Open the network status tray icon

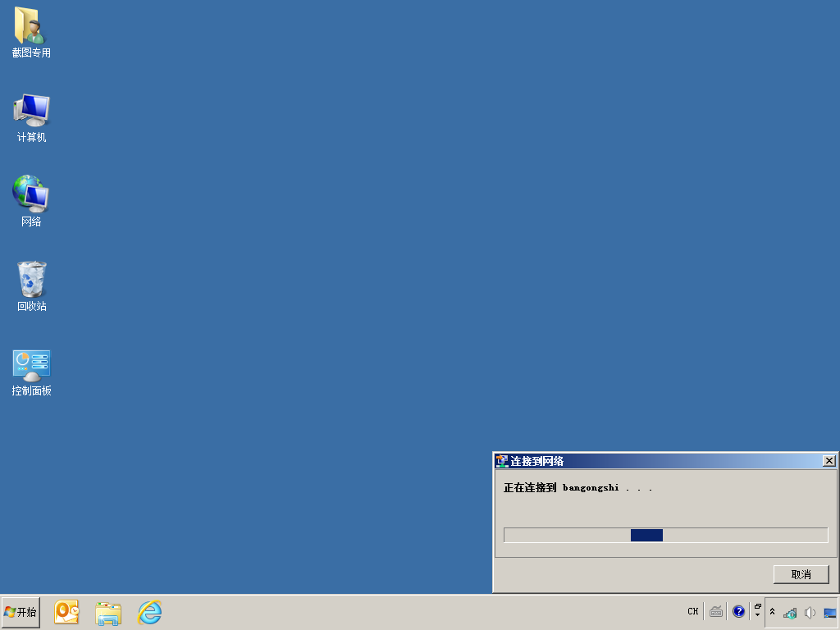[x=790, y=612]
